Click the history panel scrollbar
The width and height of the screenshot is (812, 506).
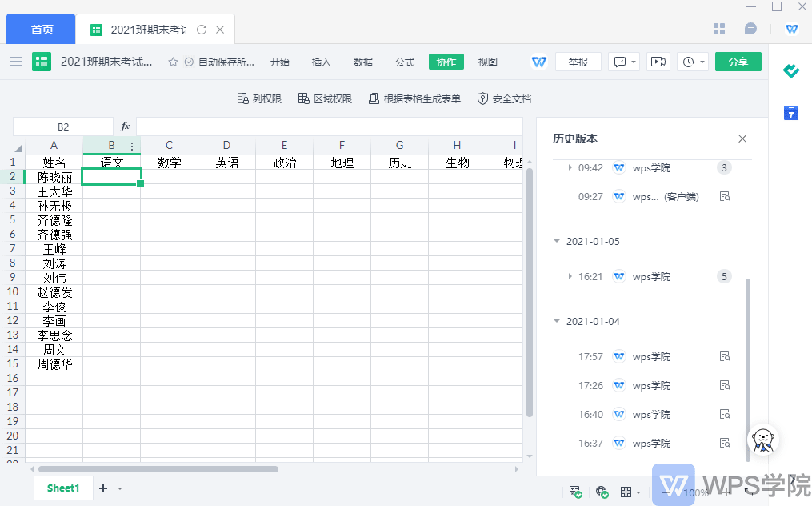[747, 370]
